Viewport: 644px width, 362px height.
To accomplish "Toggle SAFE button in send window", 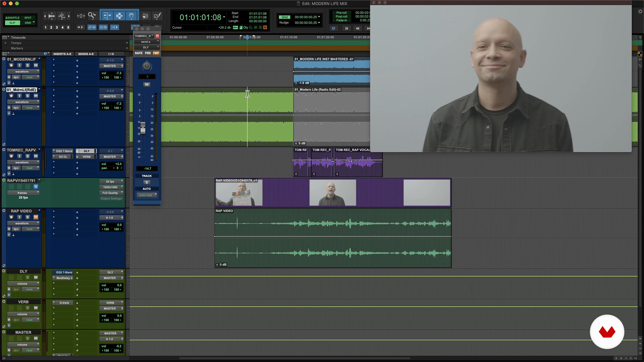I will click(139, 53).
